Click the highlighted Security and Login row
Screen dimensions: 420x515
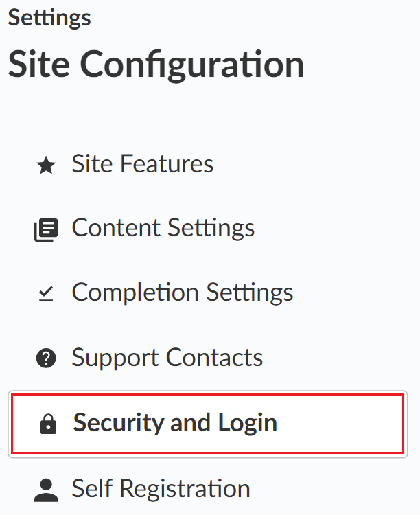click(206, 424)
